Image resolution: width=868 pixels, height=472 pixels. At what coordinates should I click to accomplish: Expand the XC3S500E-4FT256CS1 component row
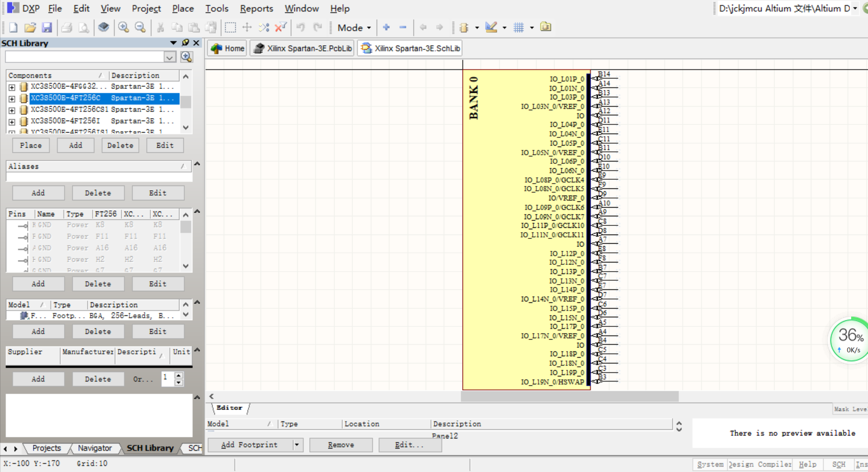[x=12, y=110]
